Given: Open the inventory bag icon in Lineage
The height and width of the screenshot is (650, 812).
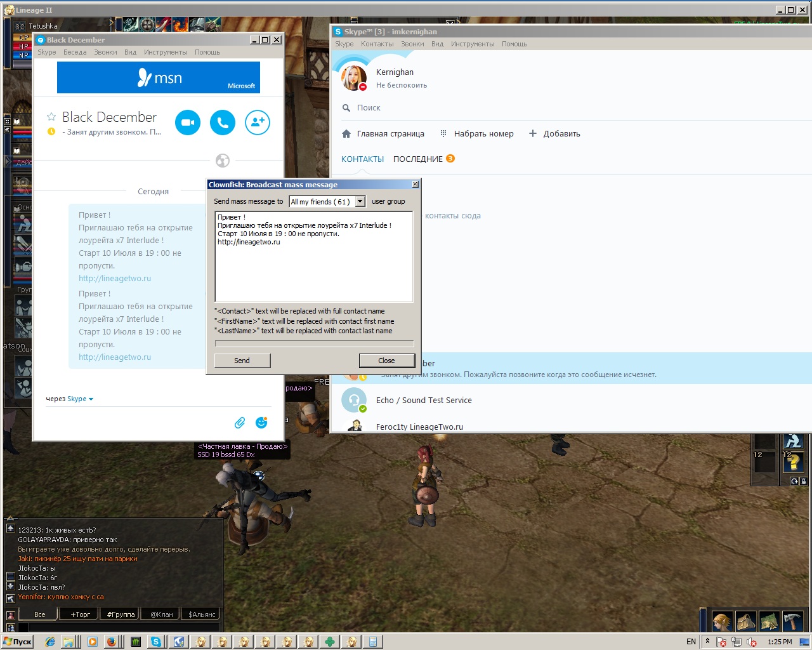Looking at the screenshot, I should 745,621.
